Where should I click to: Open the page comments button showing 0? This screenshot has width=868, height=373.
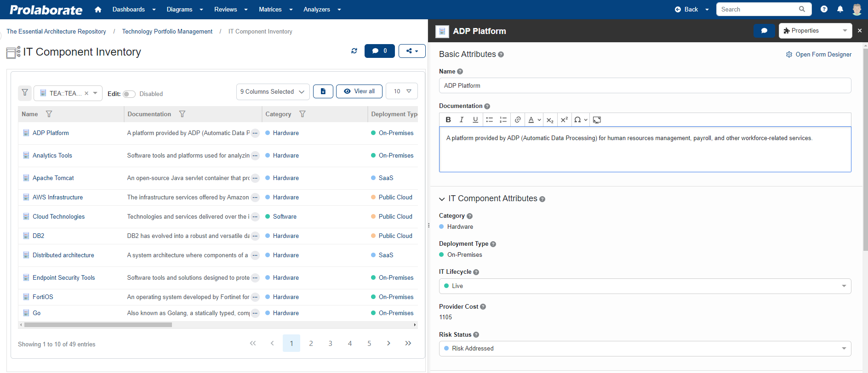(x=380, y=51)
